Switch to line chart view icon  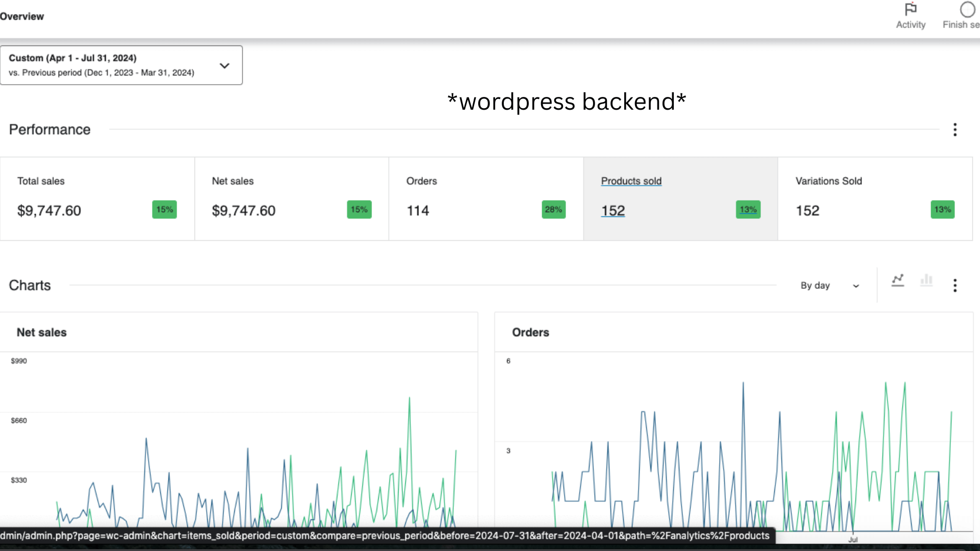coord(898,280)
